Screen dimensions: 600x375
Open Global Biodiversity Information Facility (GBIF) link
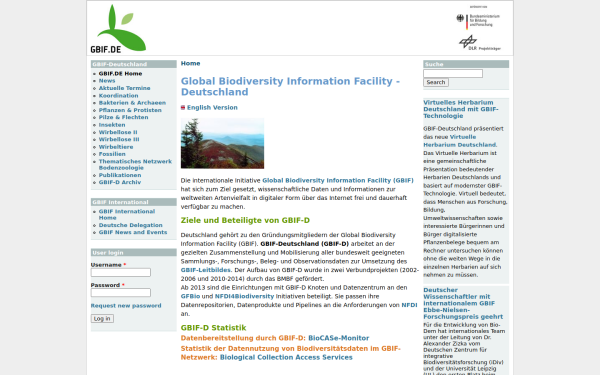click(x=338, y=181)
